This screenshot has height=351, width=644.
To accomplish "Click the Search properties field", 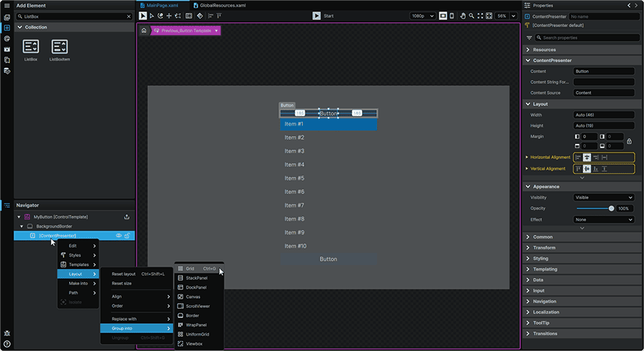I will tap(587, 38).
